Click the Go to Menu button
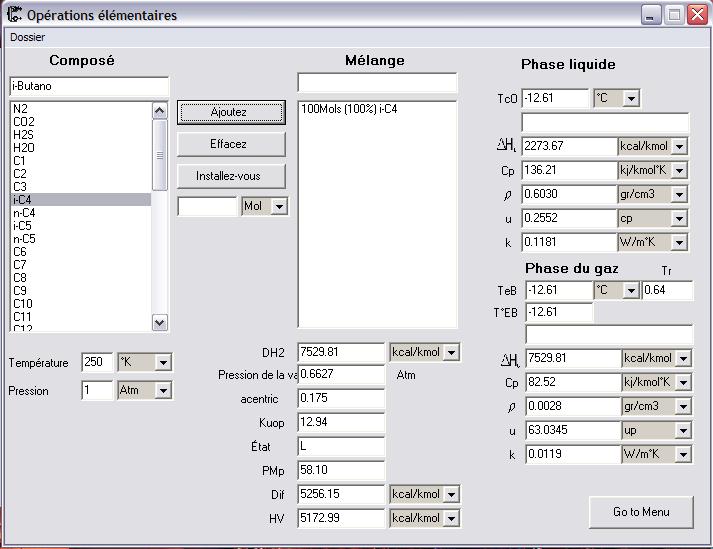Screen dimensions: 713x549 coord(641,512)
